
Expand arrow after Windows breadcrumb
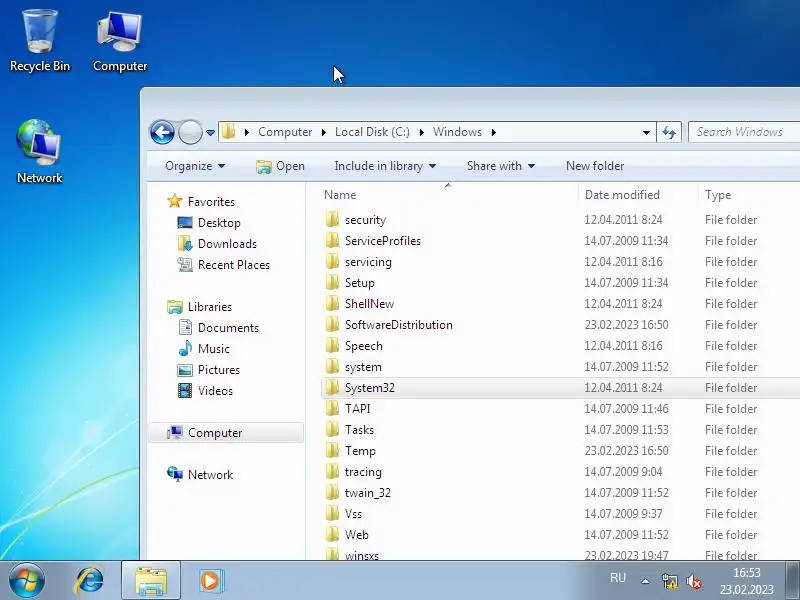493,133
